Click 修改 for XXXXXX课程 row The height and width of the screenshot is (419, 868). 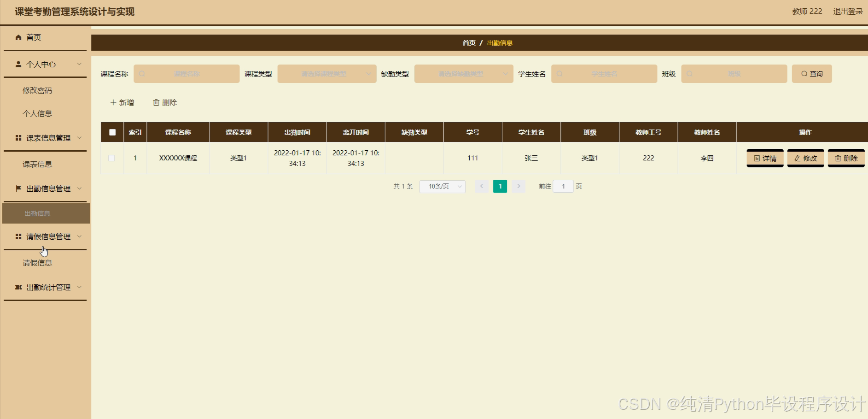pyautogui.click(x=805, y=159)
